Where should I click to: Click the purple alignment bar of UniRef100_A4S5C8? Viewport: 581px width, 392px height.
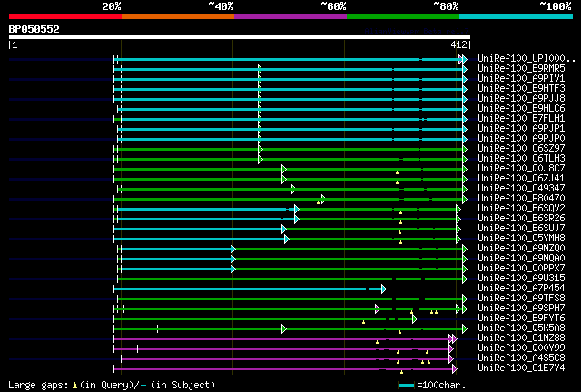pos(285,358)
